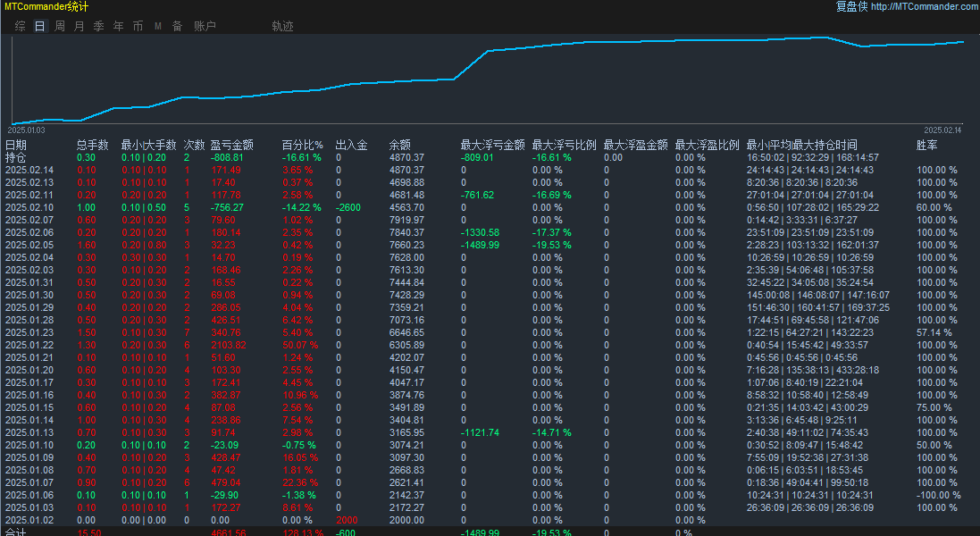Screen dimensions: 980x536
Task: Click the 最小|大手数 column header
Action: pyautogui.click(x=149, y=145)
